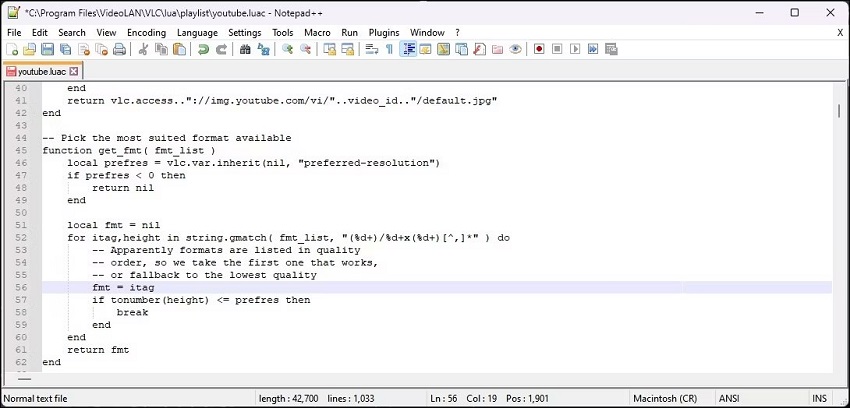This screenshot has width=850, height=408.
Task: Click the vertical scrollbar thumb
Action: click(x=839, y=111)
